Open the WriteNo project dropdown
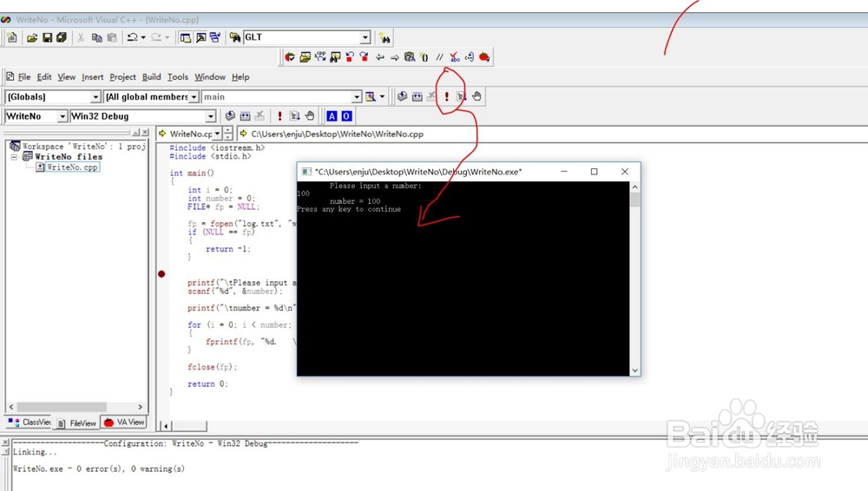 coord(62,116)
